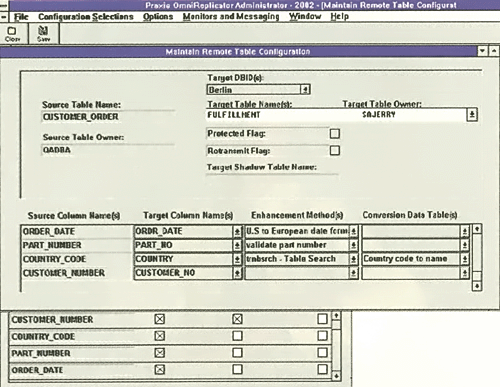Open PART_NO target column dropdown
Viewport: 500px width, 387px height.
(x=237, y=245)
